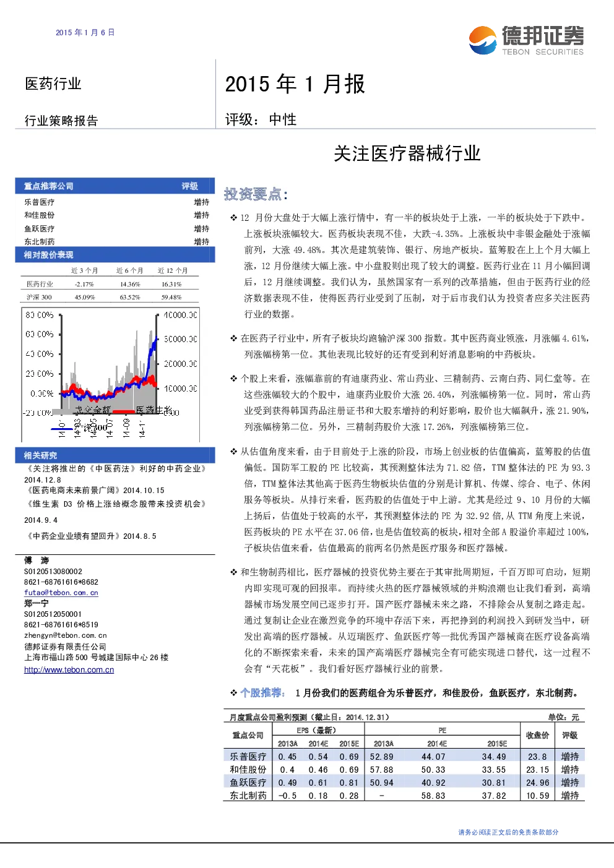Click the analyst name '郑一宁'
The width and height of the screenshot is (614, 868).
click(37, 603)
